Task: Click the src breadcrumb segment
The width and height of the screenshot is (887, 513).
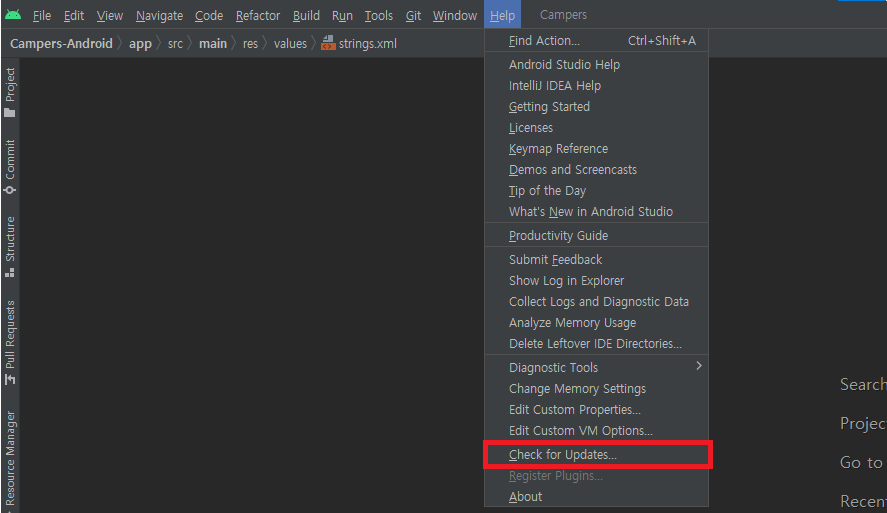Action: pyautogui.click(x=175, y=44)
